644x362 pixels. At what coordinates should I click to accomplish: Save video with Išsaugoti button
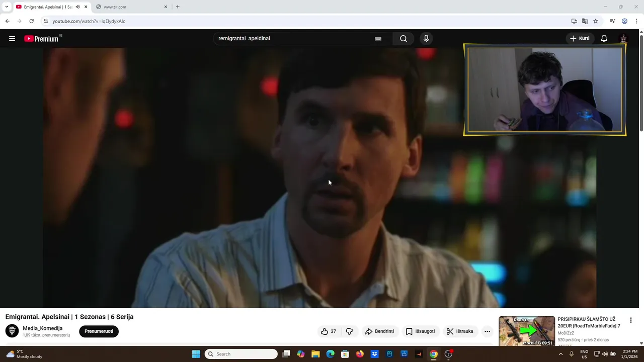click(421, 331)
